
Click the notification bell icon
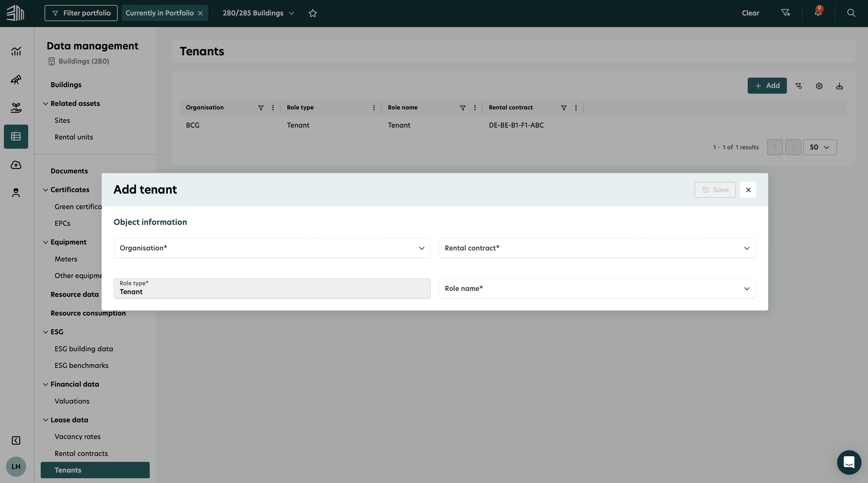pyautogui.click(x=818, y=13)
